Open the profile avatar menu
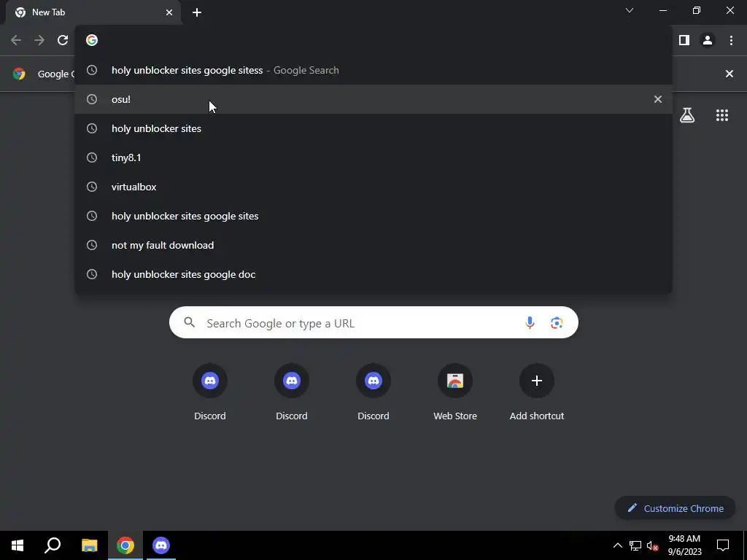Screen dimensions: 747x560 (708, 41)
